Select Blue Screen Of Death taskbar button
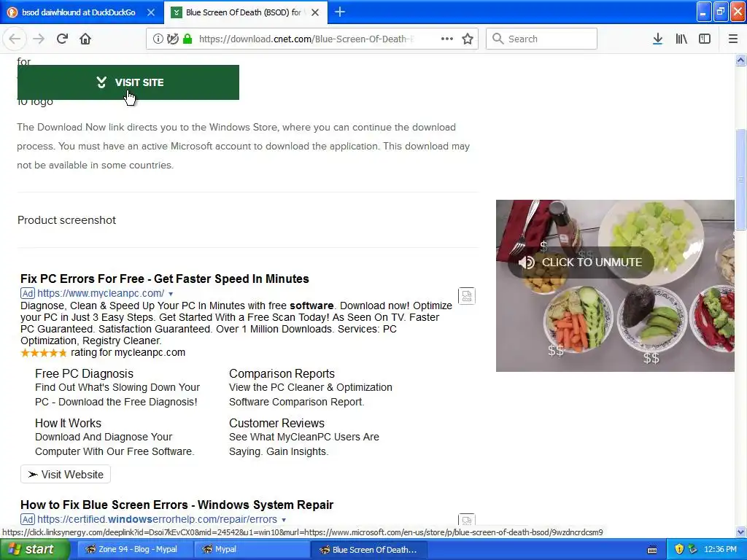Viewport: 747px width, 560px height. click(x=368, y=550)
